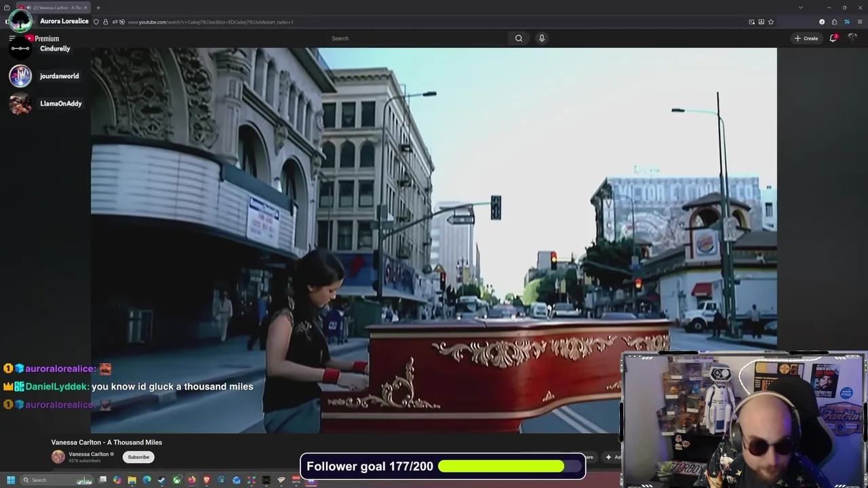The width and height of the screenshot is (868, 488).
Task: Click the Aurora Lorealice channel avatar
Action: pos(20,21)
